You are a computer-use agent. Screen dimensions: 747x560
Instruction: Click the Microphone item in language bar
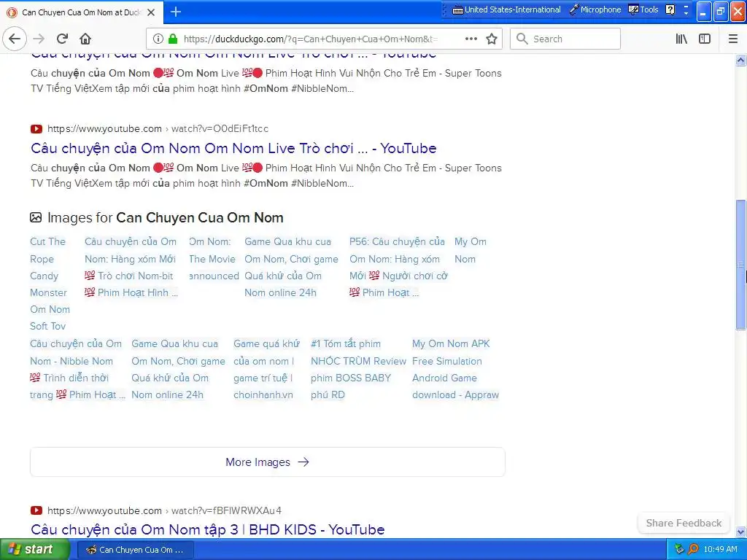[x=595, y=9]
